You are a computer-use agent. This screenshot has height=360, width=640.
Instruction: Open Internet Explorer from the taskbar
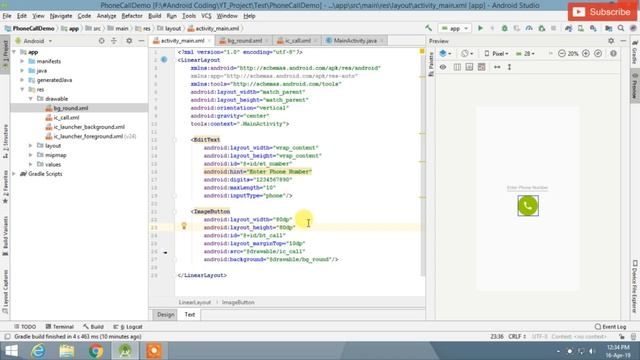(38, 351)
